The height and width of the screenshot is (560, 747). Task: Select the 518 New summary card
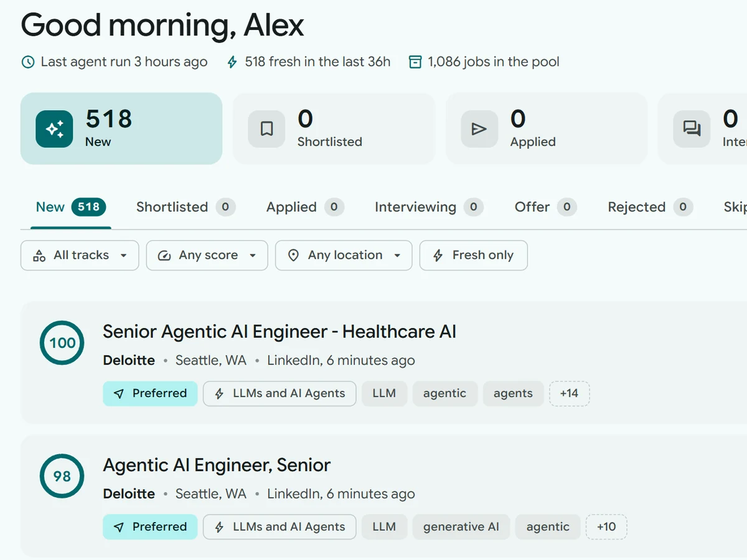[x=121, y=129]
